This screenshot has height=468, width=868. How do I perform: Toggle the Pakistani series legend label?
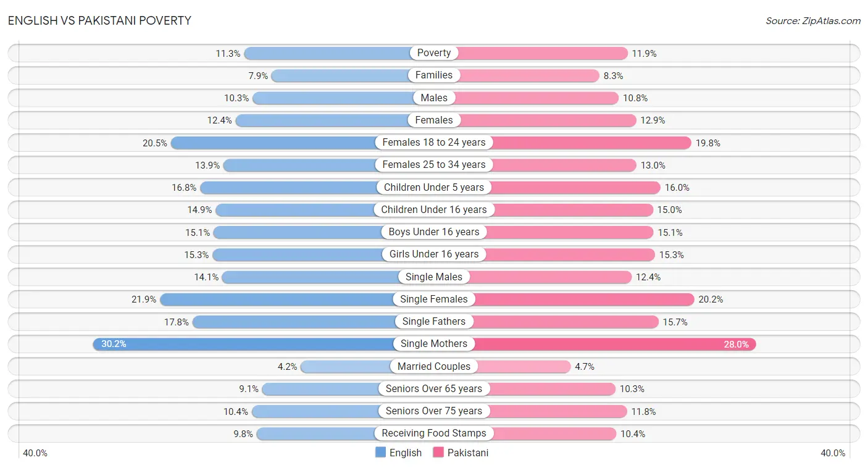468,453
